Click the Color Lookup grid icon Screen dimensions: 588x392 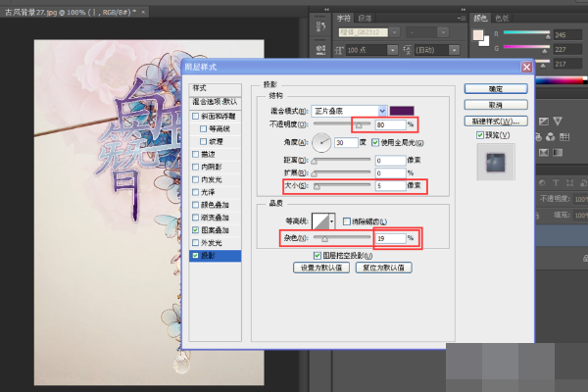(x=564, y=137)
